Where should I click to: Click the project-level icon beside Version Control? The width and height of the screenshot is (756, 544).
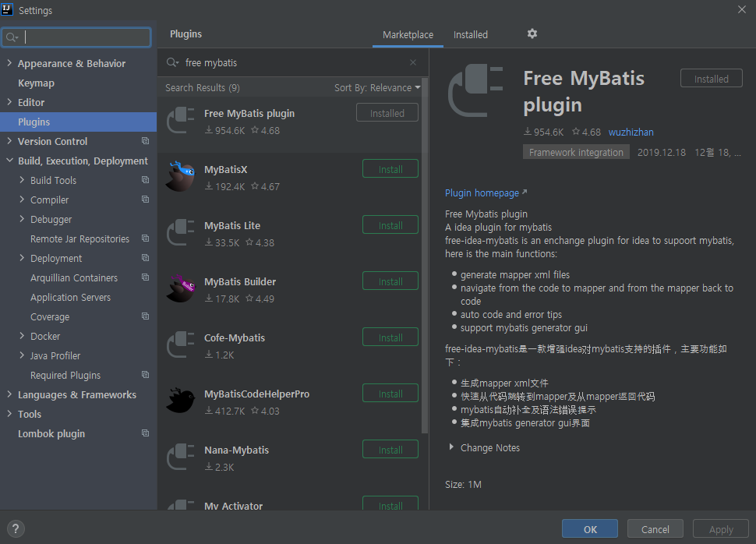click(x=145, y=141)
